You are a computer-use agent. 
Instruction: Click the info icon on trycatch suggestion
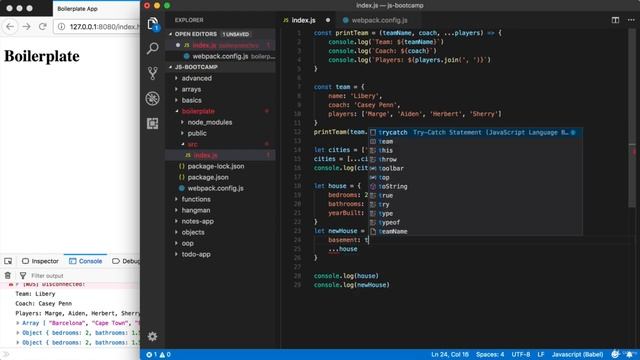(573, 132)
